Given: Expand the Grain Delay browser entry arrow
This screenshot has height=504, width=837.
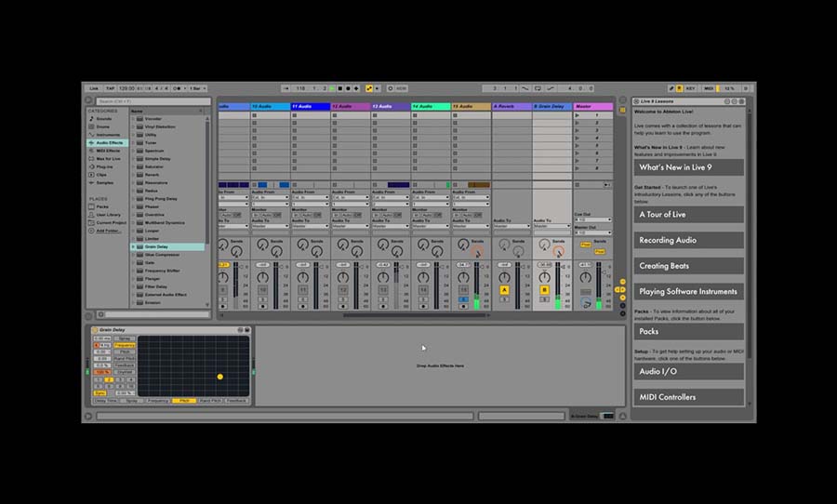Looking at the screenshot, I should click(133, 246).
